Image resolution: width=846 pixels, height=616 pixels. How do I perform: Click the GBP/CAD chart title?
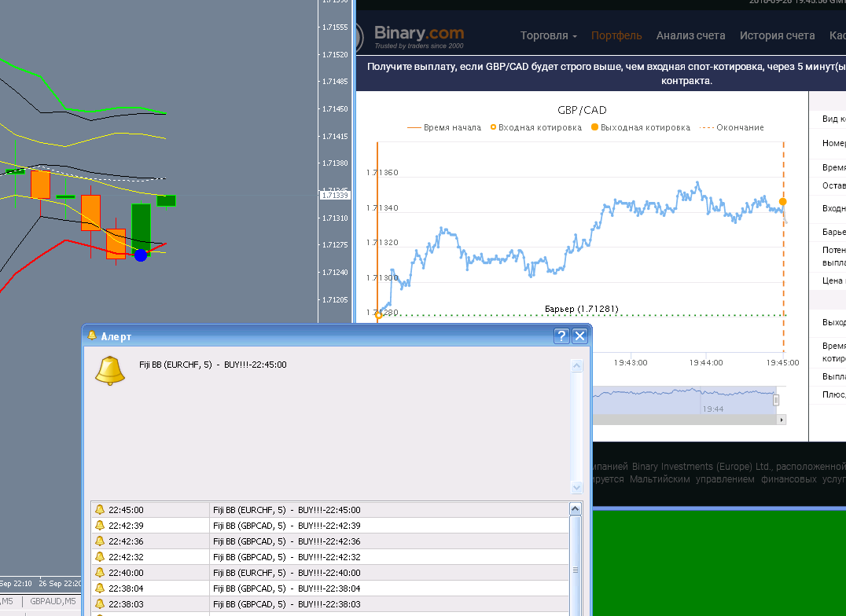(582, 110)
